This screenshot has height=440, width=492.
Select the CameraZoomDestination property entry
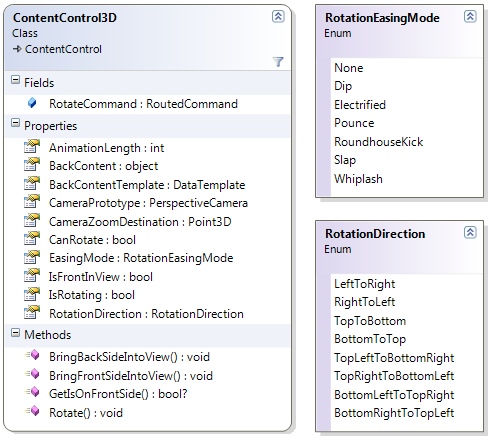point(140,222)
